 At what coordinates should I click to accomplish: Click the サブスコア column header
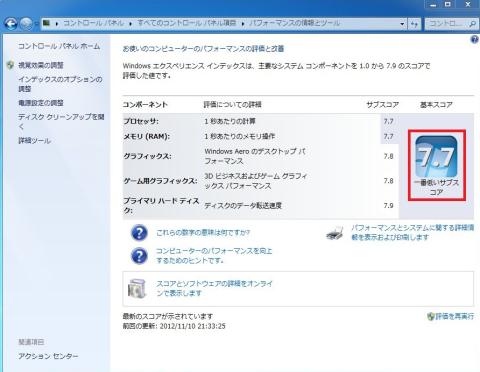click(x=383, y=105)
